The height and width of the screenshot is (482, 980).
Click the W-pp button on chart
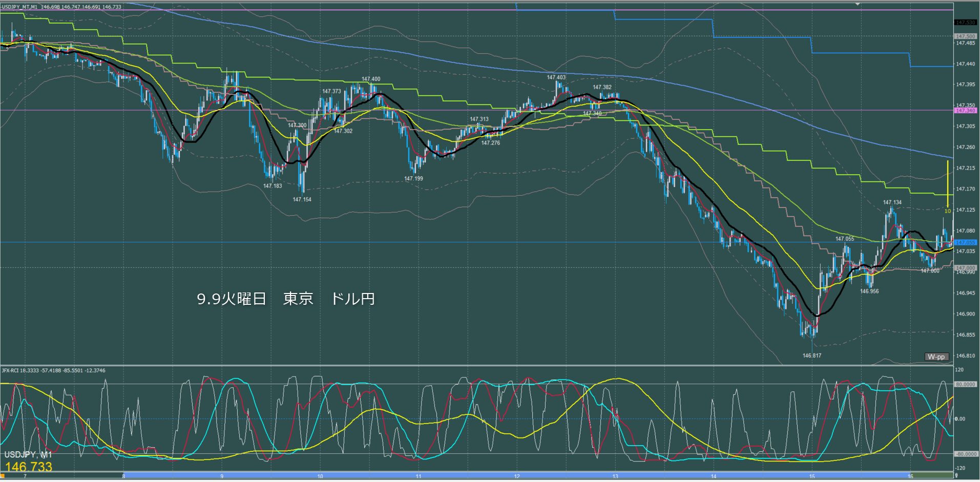[x=936, y=357]
